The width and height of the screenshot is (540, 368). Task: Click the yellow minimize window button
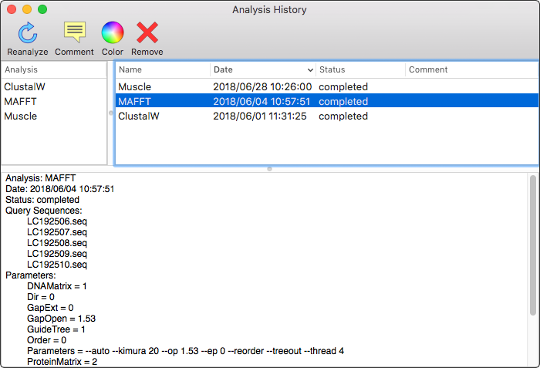click(27, 9)
